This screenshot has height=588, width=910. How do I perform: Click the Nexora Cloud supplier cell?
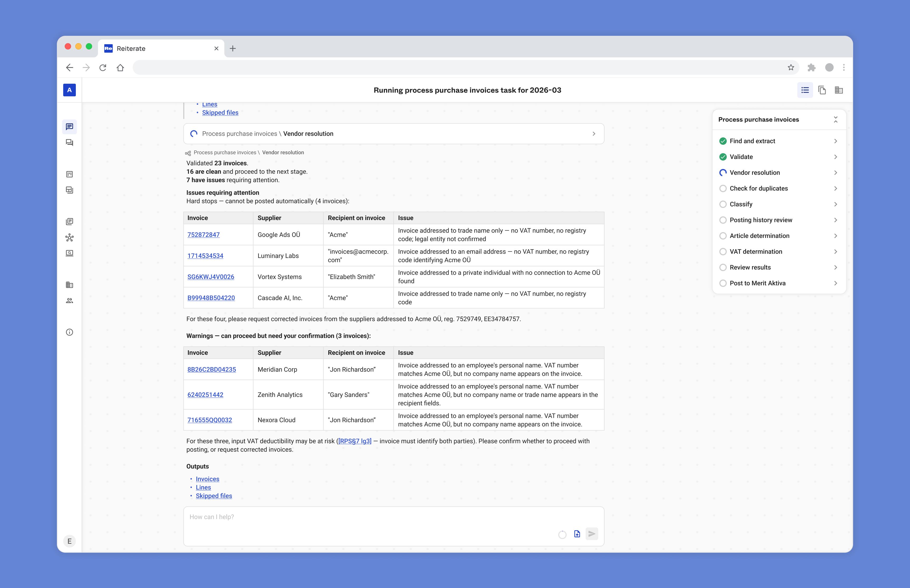tap(288, 420)
